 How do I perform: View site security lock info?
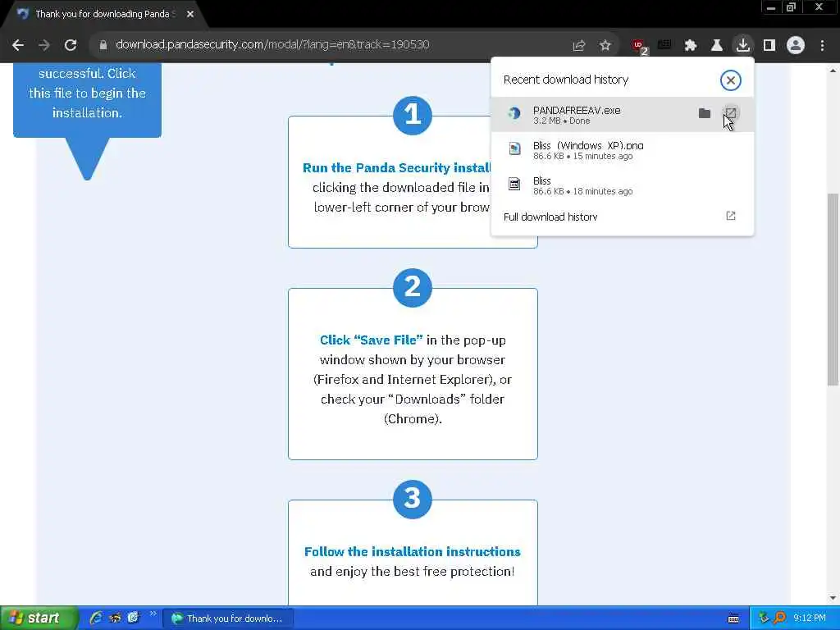[103, 45]
